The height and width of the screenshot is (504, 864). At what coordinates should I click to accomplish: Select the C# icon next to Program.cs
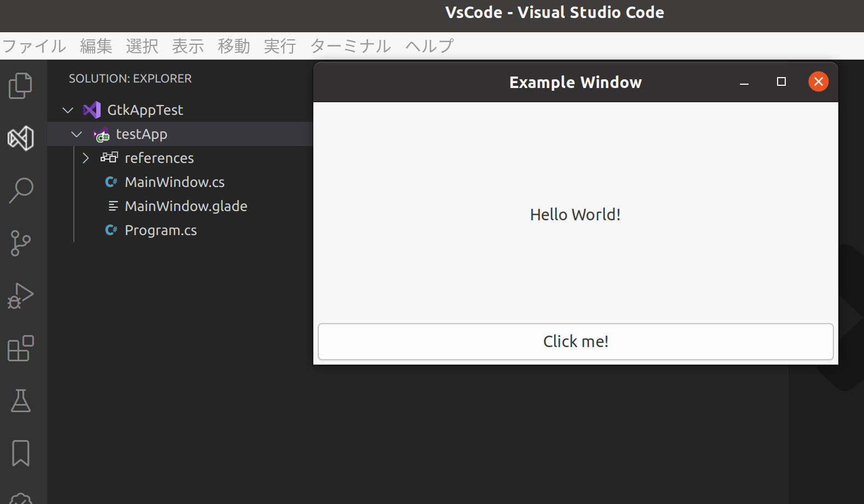pos(111,230)
